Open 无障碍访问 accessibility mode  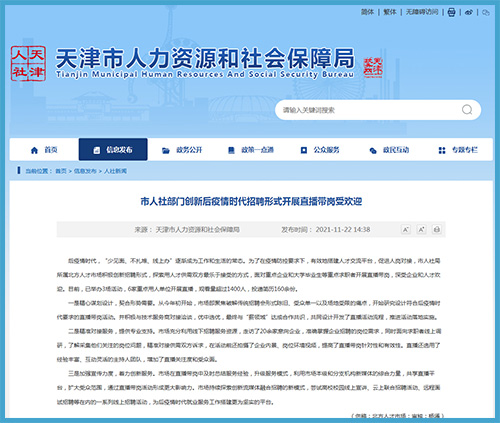pyautogui.click(x=422, y=12)
